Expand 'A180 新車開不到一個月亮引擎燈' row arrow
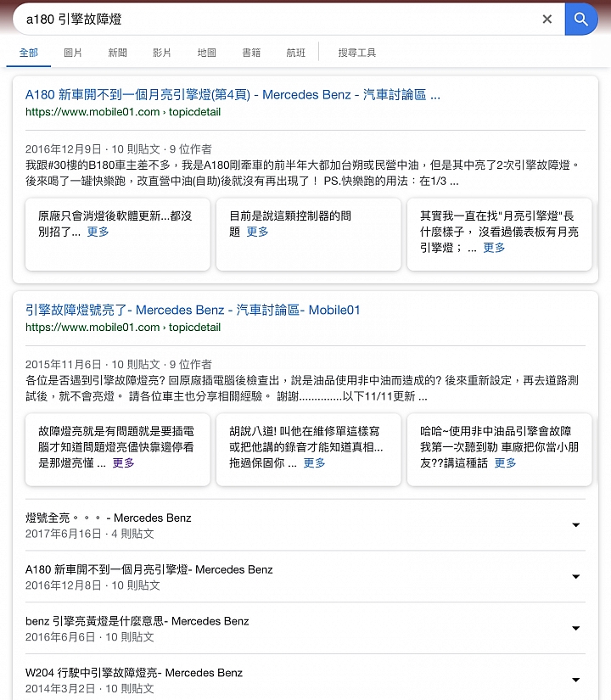Image resolution: width=611 pixels, height=700 pixels. pos(576,577)
